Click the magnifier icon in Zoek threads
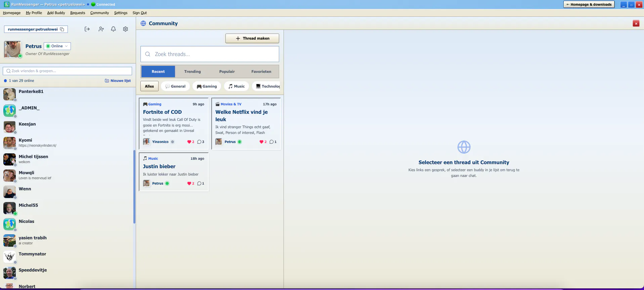644x290 pixels. [x=147, y=54]
